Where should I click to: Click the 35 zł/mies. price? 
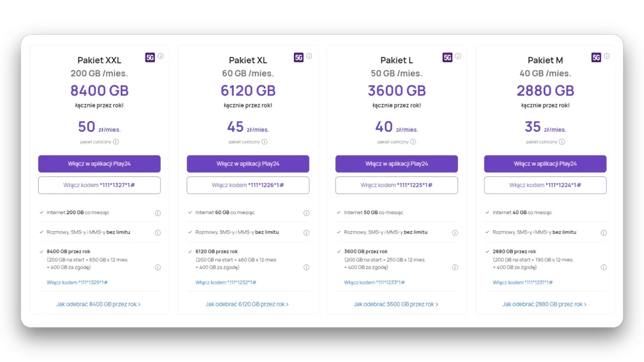pos(545,127)
